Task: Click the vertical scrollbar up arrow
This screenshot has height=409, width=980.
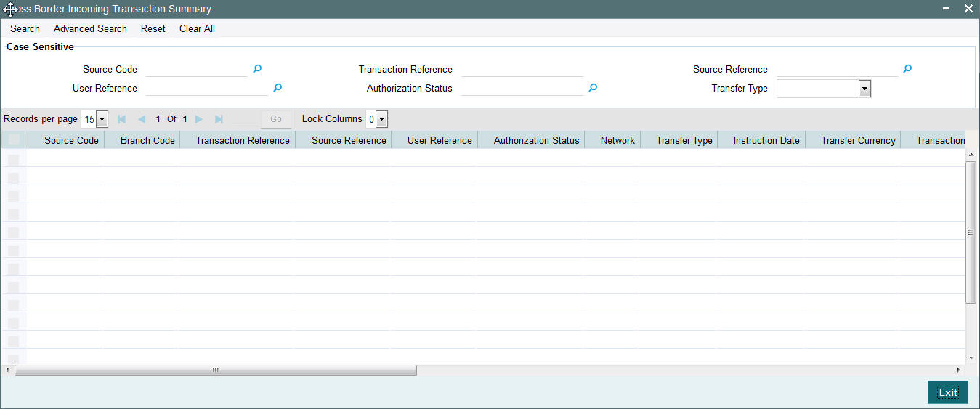Action: [971, 155]
